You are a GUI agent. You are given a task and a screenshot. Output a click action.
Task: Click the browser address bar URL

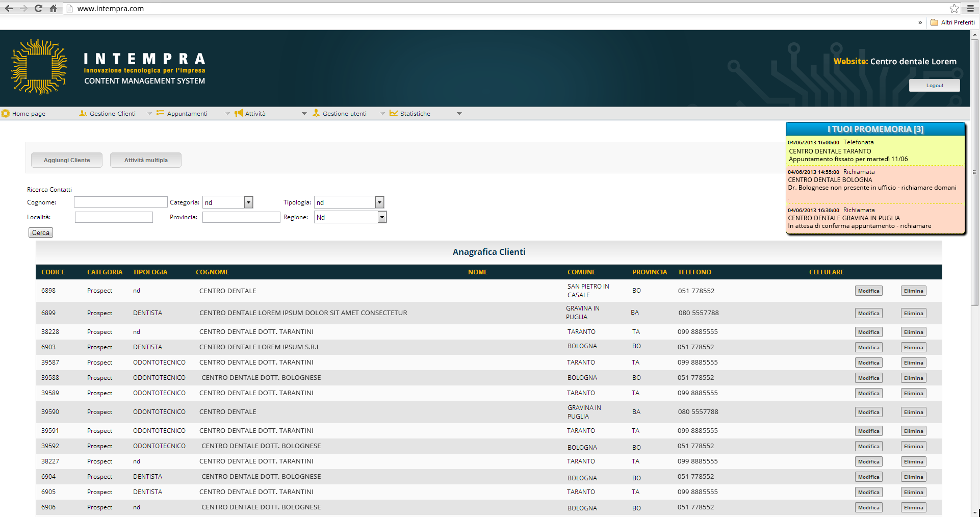(x=111, y=9)
